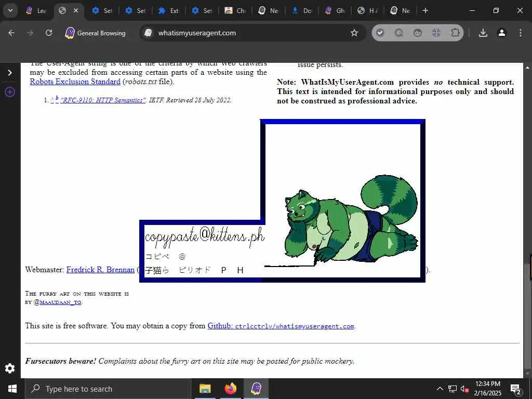This screenshot has width=532, height=399.
Task: Open a new tab with plus button
Action: click(425, 10)
